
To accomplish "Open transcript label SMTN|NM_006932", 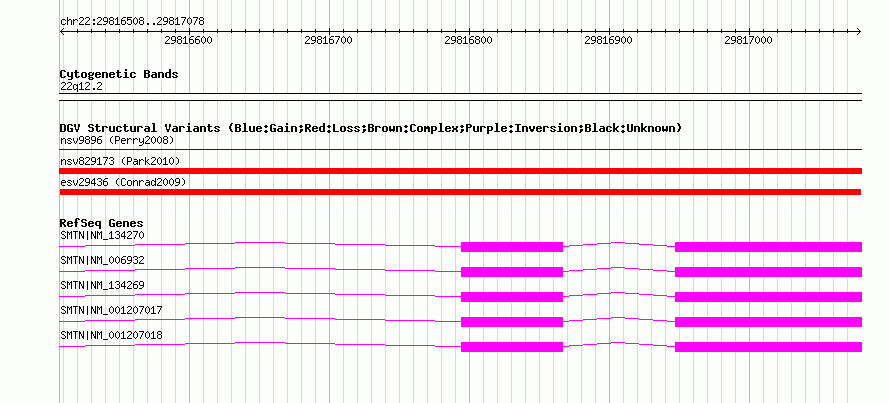I will click(102, 260).
